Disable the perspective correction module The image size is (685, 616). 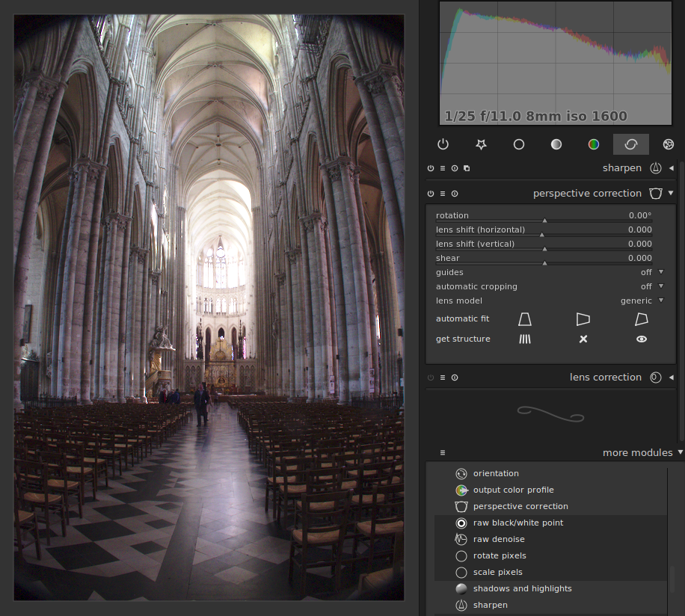(x=431, y=194)
